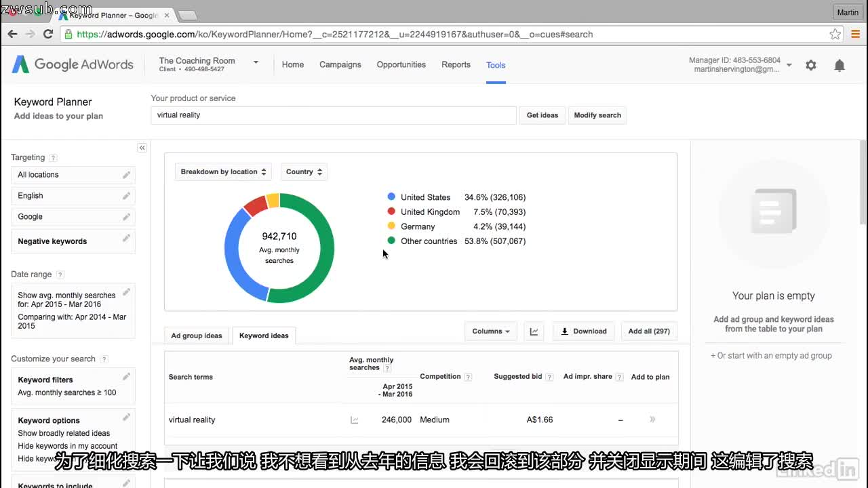Close the Keyword Planner browser tab
Screen dimensions: 868x488
tap(167, 15)
